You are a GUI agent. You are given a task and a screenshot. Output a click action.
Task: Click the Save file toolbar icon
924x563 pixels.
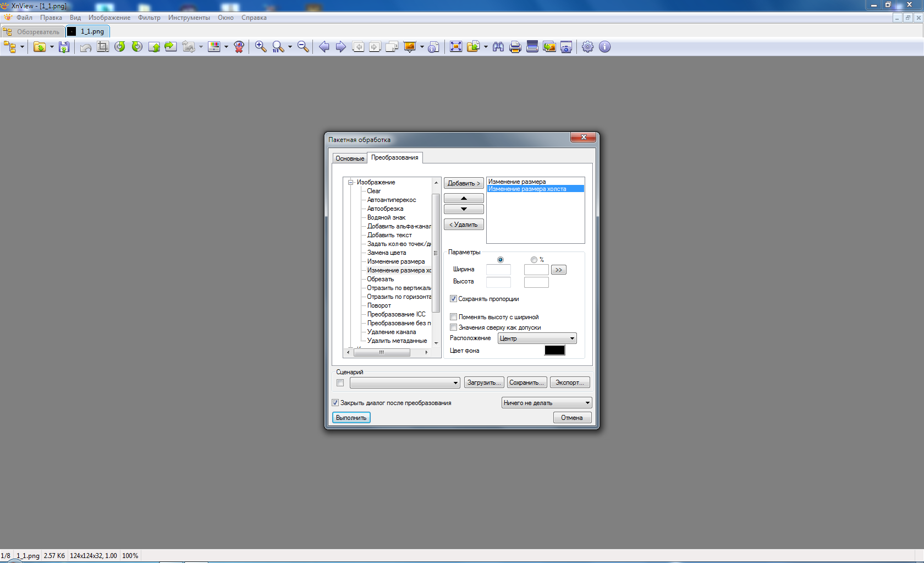[x=64, y=47]
